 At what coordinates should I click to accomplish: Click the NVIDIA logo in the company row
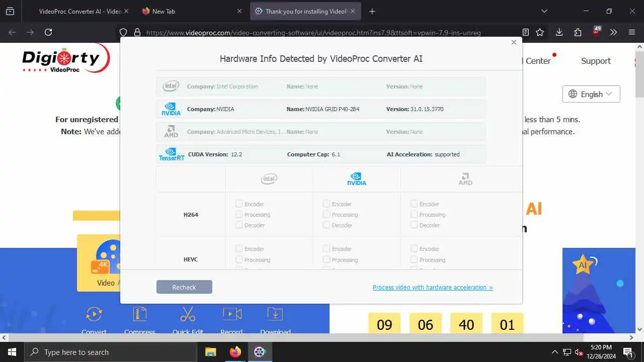pos(171,109)
